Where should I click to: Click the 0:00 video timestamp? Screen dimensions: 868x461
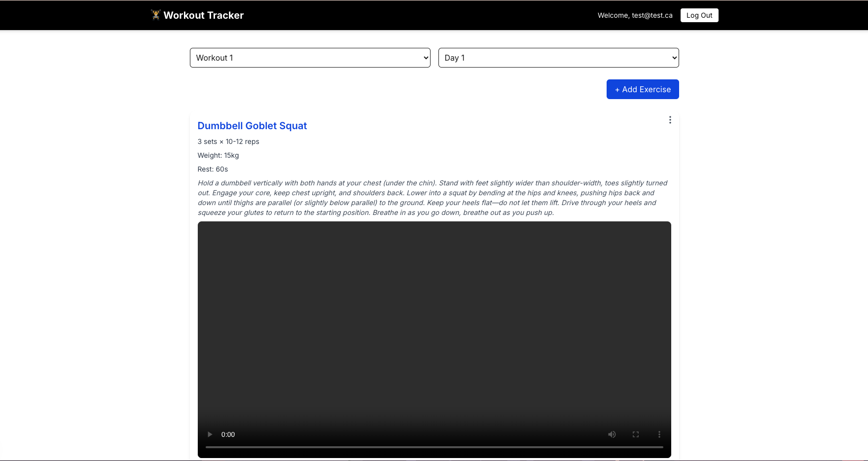click(228, 434)
